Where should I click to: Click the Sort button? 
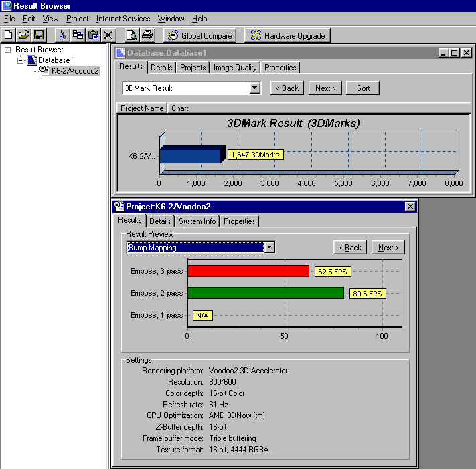pos(363,88)
